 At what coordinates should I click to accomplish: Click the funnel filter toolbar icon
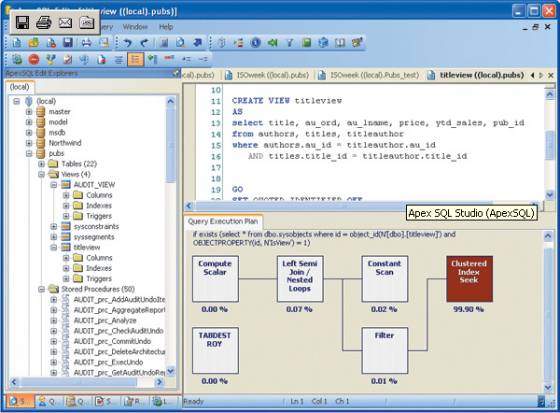pyautogui.click(x=290, y=43)
